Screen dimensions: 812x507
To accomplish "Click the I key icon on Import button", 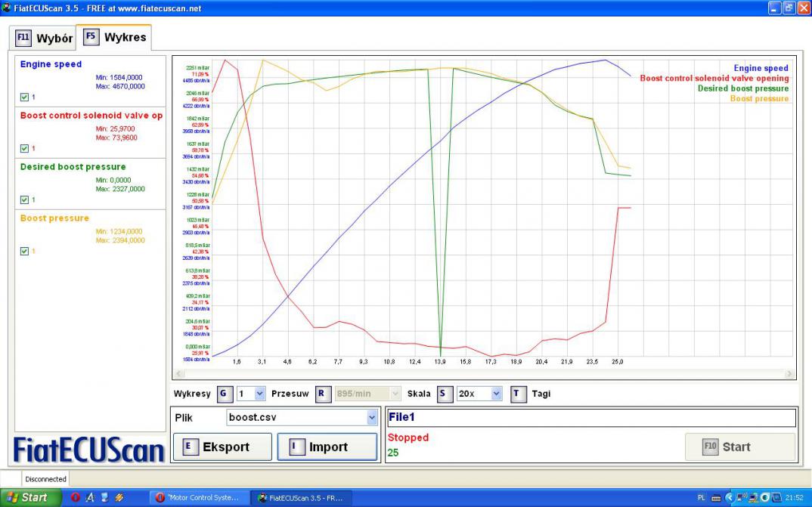I will pos(296,447).
